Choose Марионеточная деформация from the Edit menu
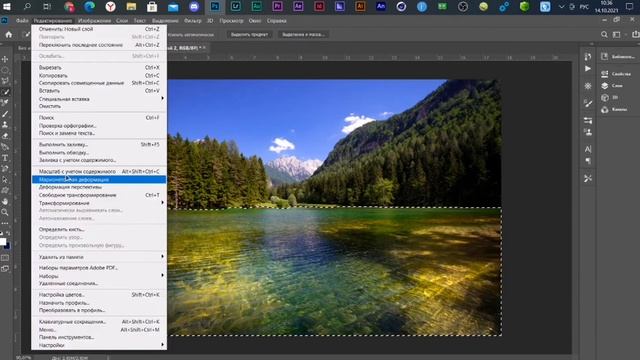This screenshot has height=360, width=640. click(99, 180)
